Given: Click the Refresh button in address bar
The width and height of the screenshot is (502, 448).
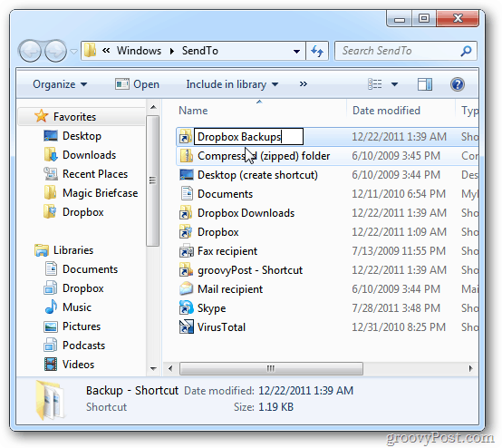Looking at the screenshot, I should tap(317, 51).
